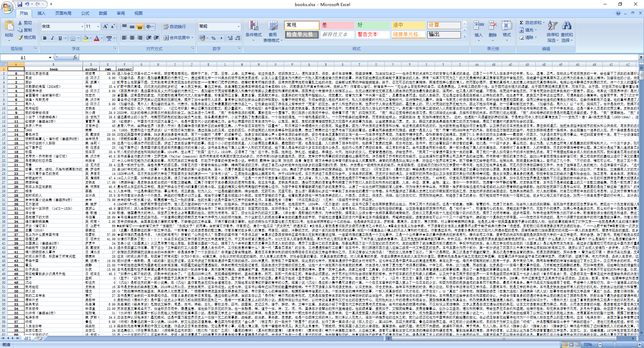Screen dimensions: 644x348
Task: Expand the formula bar
Action: point(641,57)
